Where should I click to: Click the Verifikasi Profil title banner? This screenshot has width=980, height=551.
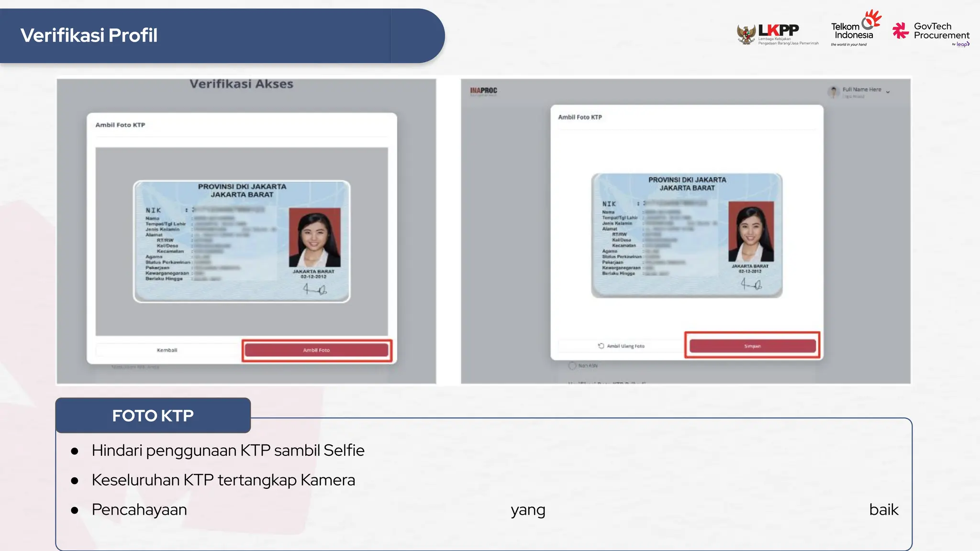(x=89, y=35)
